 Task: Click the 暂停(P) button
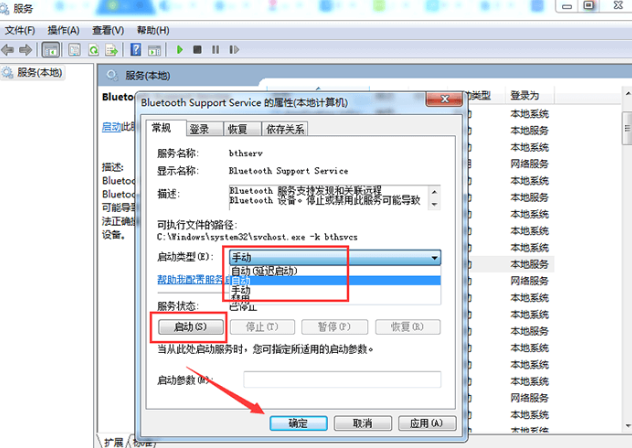[x=335, y=327]
